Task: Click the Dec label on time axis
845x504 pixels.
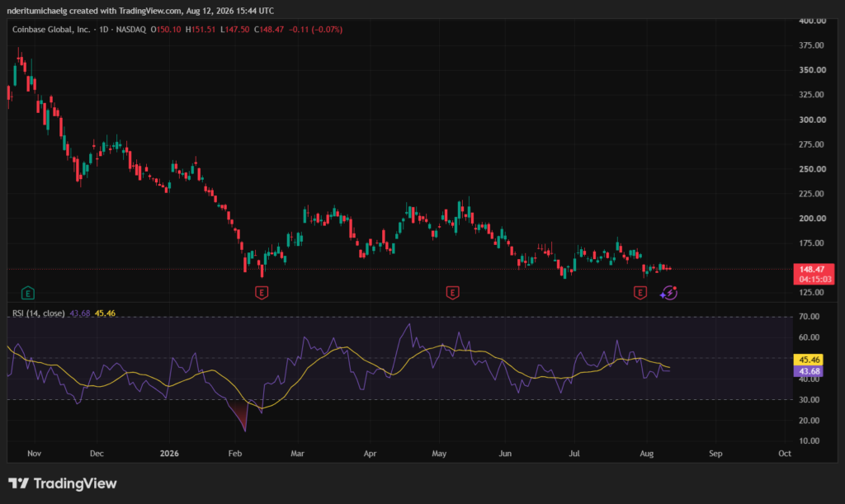Action: pos(97,454)
